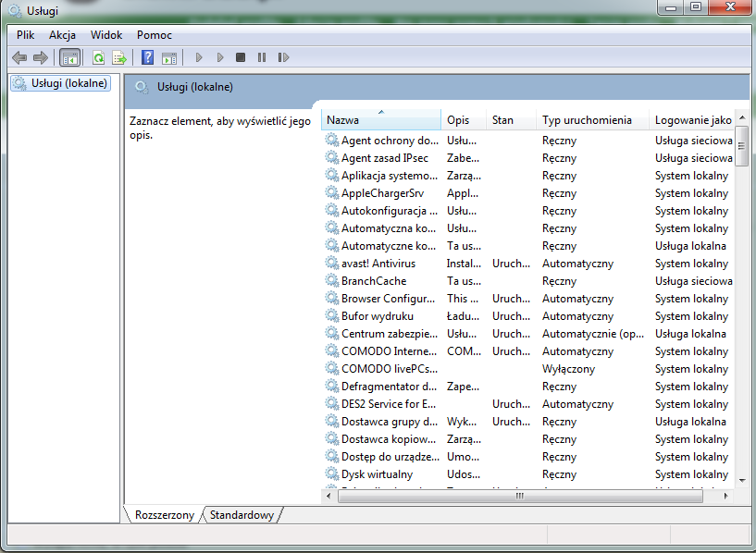The height and width of the screenshot is (553, 756).
Task: Click the horizontal scrollbar left arrow
Action: point(328,496)
